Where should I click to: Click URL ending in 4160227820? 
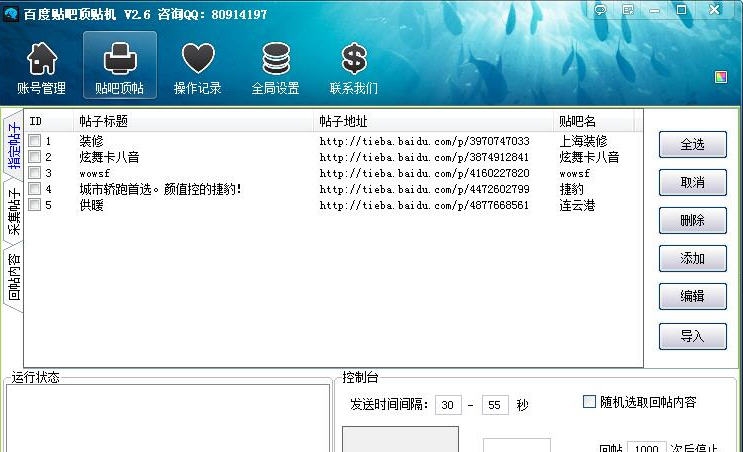424,173
